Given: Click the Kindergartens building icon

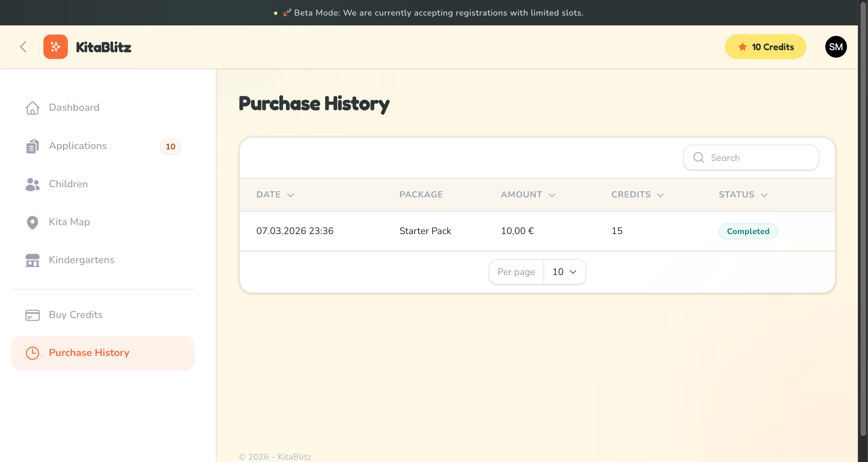Looking at the screenshot, I should coord(33,260).
